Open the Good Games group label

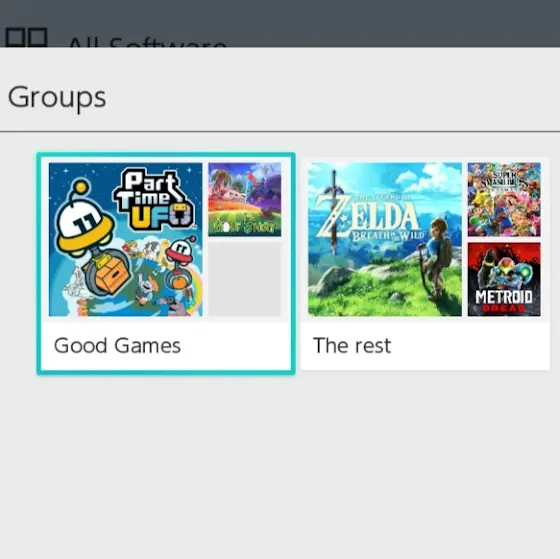point(117,345)
